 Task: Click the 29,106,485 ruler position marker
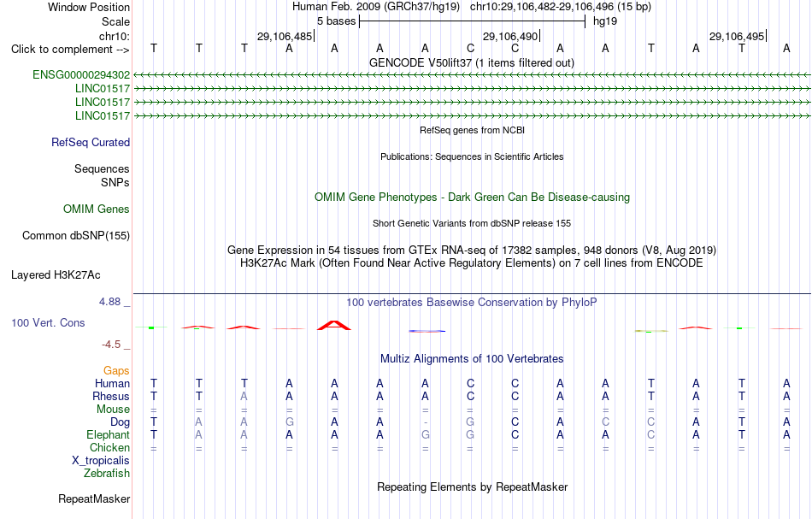point(285,36)
